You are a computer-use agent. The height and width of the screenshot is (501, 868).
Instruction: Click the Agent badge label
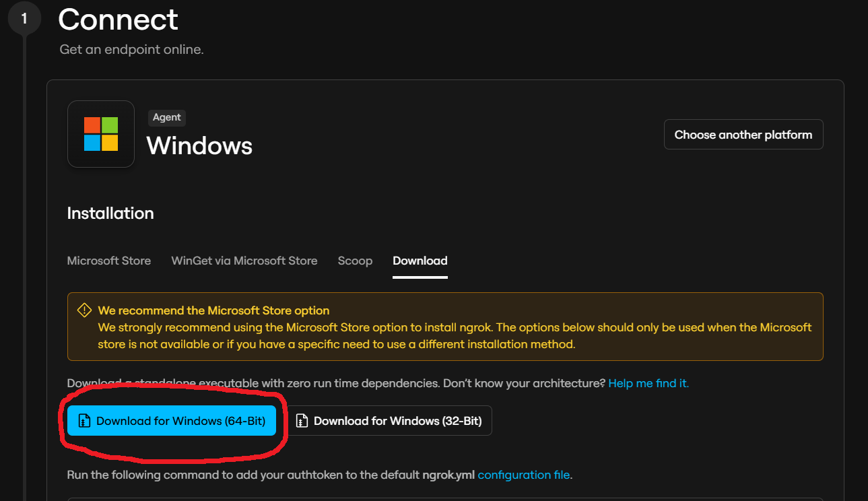(x=167, y=117)
